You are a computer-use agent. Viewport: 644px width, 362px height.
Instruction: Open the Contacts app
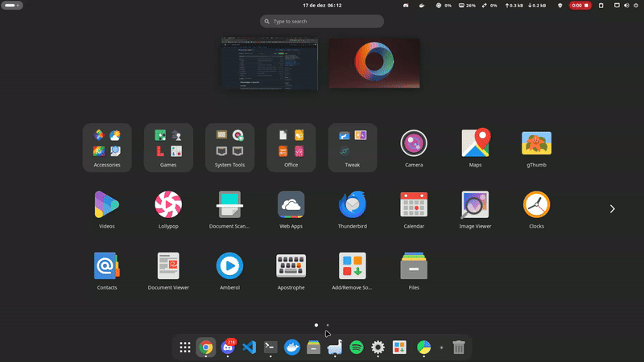[x=107, y=270]
